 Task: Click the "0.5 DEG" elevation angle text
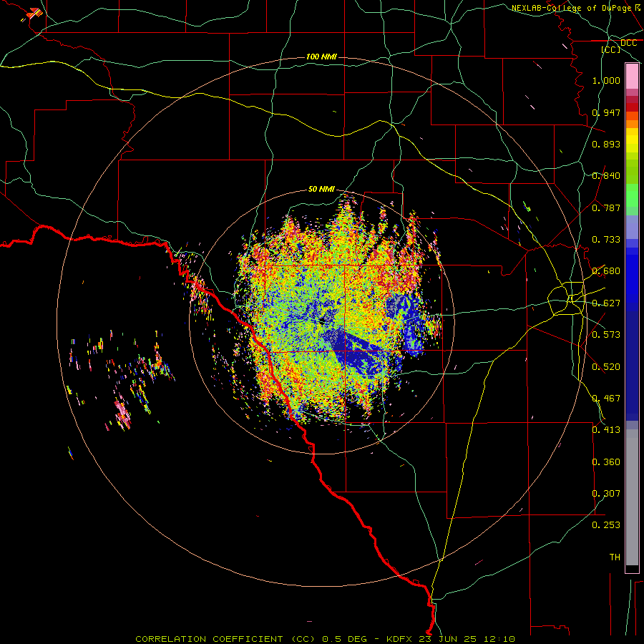[345, 639]
